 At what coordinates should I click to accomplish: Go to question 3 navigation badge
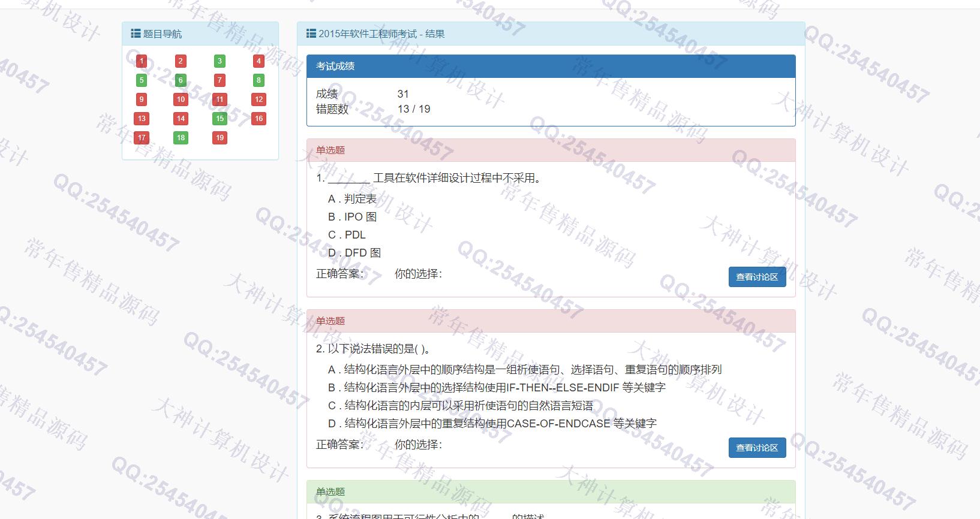[x=220, y=61]
